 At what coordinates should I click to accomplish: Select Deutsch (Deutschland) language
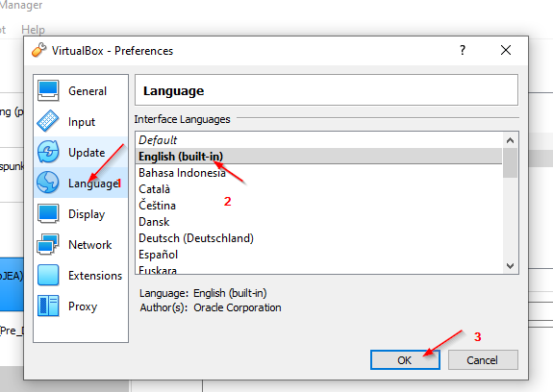[319, 238]
